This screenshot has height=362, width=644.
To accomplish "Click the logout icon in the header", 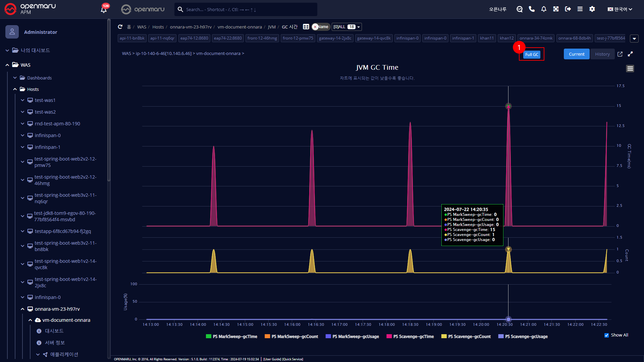I will click(x=568, y=9).
